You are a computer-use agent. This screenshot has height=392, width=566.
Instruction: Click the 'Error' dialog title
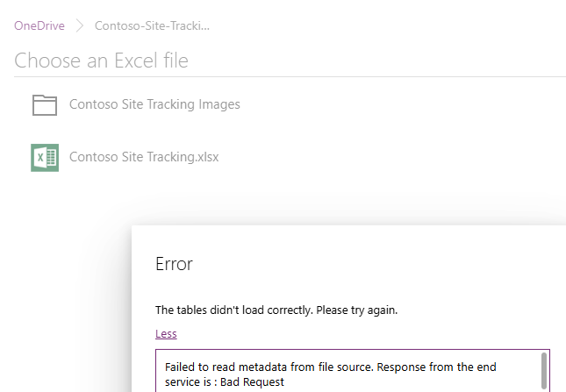coord(174,264)
